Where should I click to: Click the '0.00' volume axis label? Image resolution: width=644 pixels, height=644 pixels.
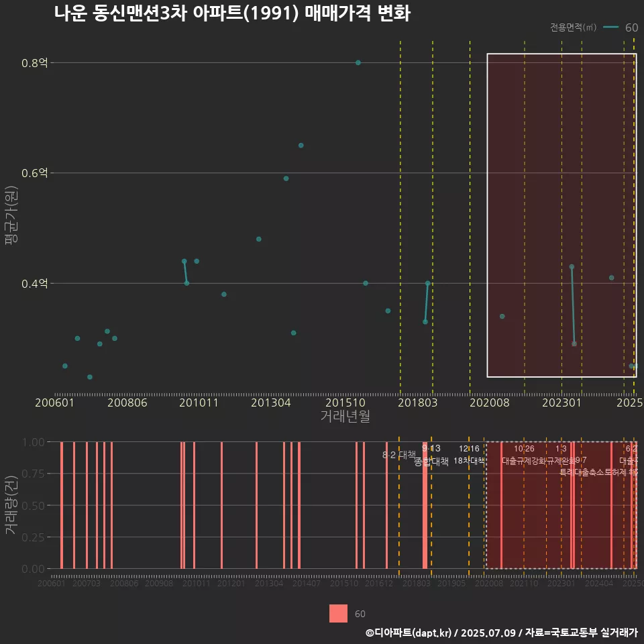(34, 569)
